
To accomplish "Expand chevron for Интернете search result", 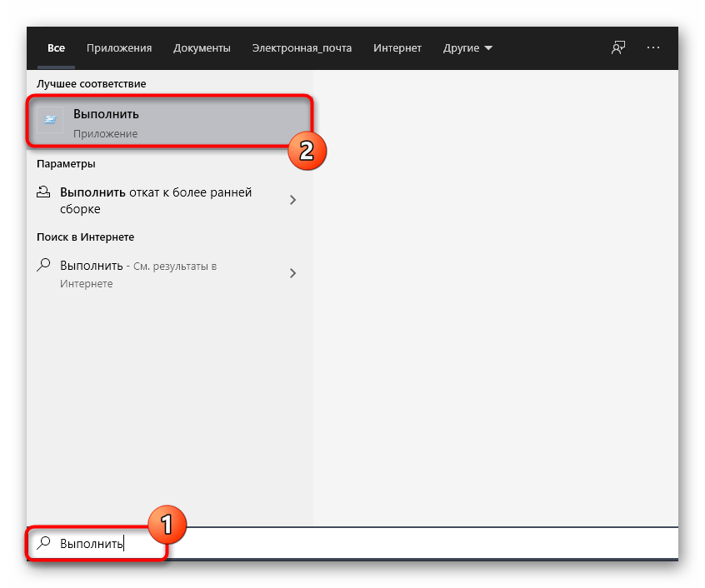I will (x=292, y=273).
